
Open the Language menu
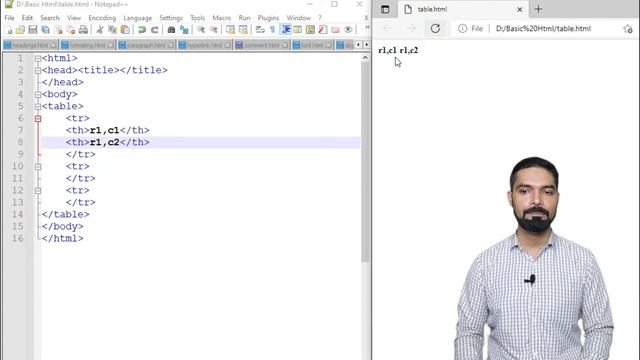(x=138, y=18)
